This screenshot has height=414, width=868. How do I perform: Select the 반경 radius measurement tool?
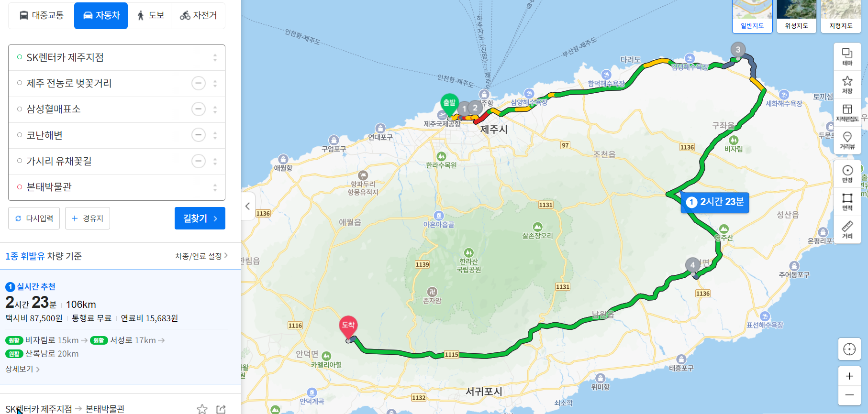pyautogui.click(x=847, y=174)
